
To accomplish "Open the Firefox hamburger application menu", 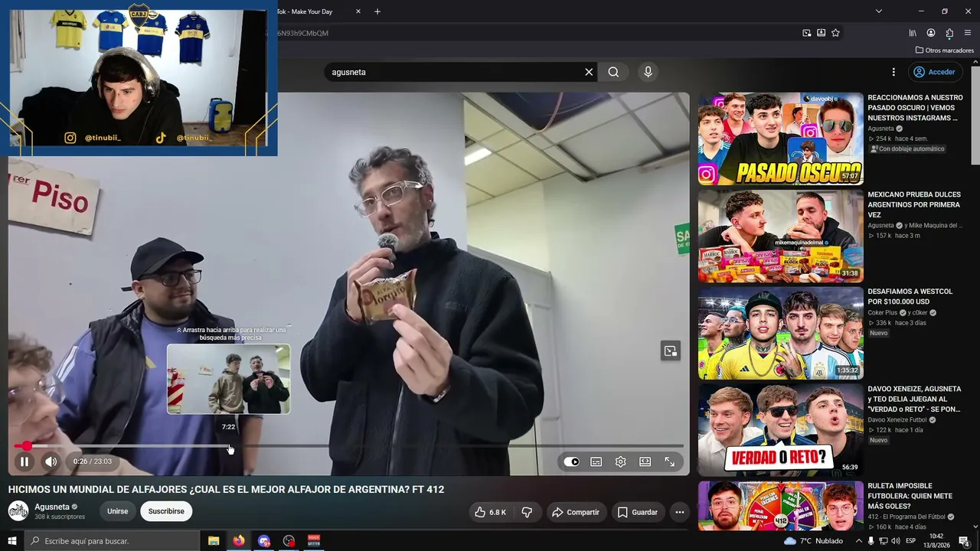I will tap(968, 33).
